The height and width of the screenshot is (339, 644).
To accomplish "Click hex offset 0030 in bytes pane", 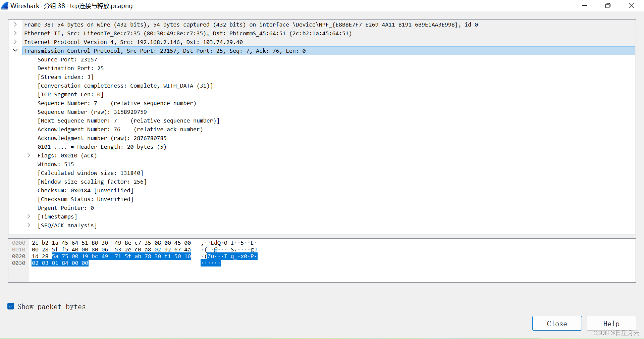I will pyautogui.click(x=19, y=263).
